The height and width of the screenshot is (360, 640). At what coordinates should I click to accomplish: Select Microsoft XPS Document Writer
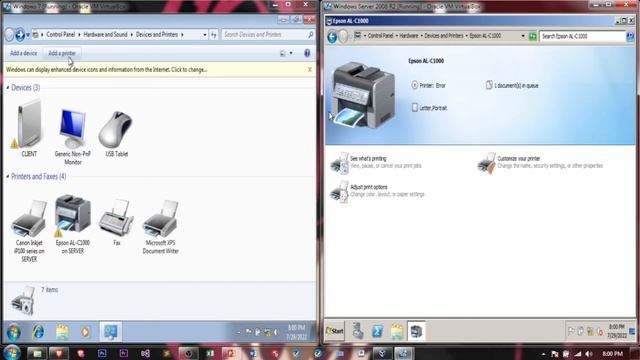tap(160, 227)
